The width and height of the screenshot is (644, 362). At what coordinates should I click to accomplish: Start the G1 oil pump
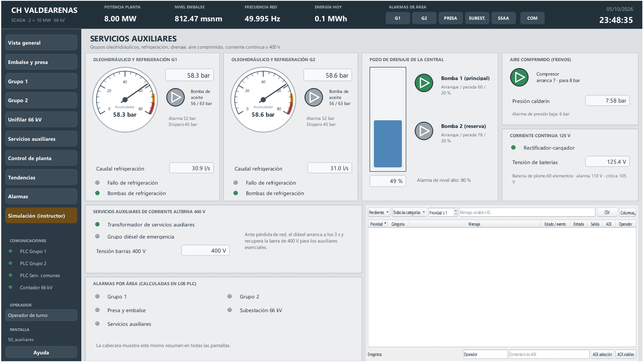[x=175, y=97]
